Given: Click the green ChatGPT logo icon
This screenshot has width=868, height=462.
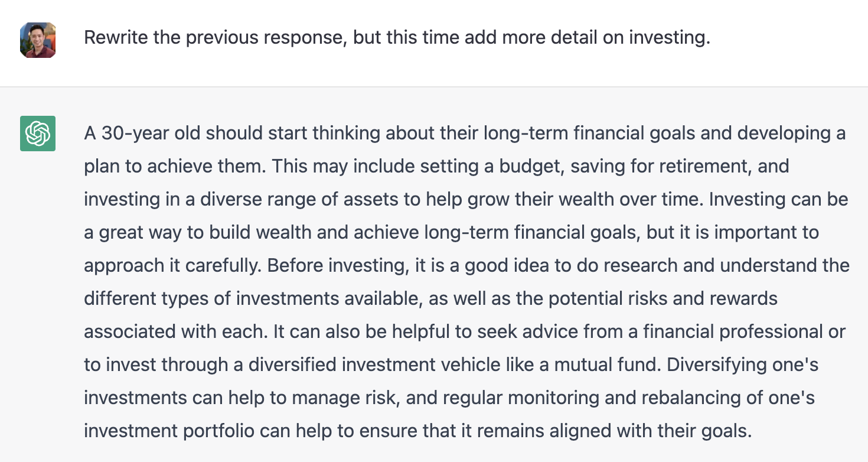Looking at the screenshot, I should (38, 133).
